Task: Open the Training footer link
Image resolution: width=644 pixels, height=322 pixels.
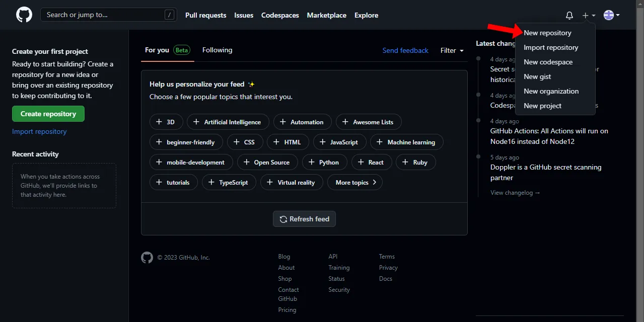Action: point(339,268)
